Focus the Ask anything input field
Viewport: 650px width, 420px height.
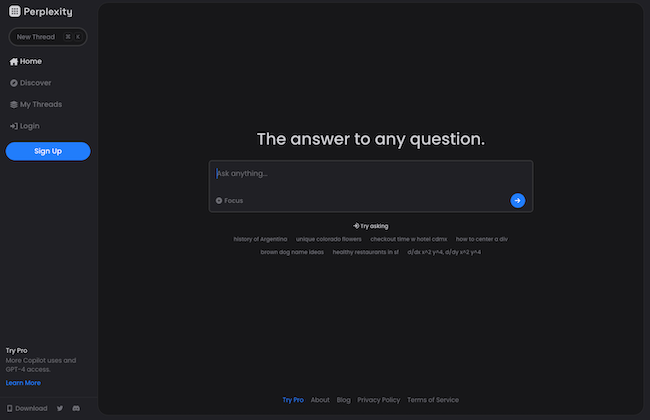371,174
